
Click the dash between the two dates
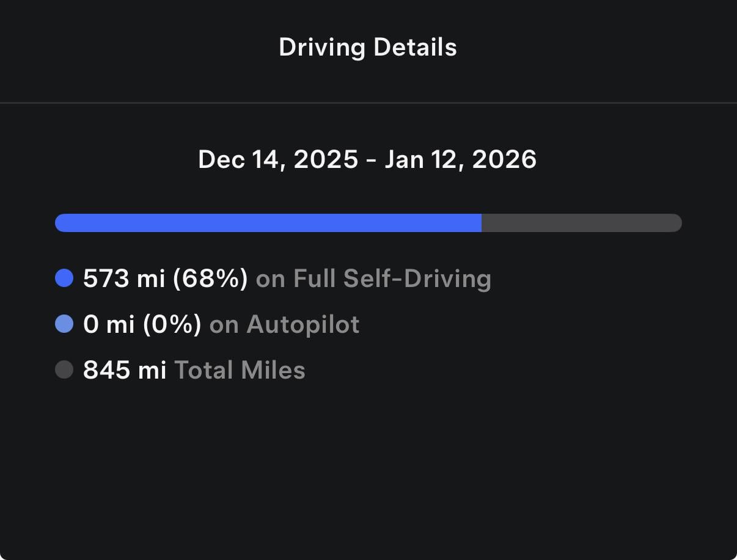click(x=372, y=161)
